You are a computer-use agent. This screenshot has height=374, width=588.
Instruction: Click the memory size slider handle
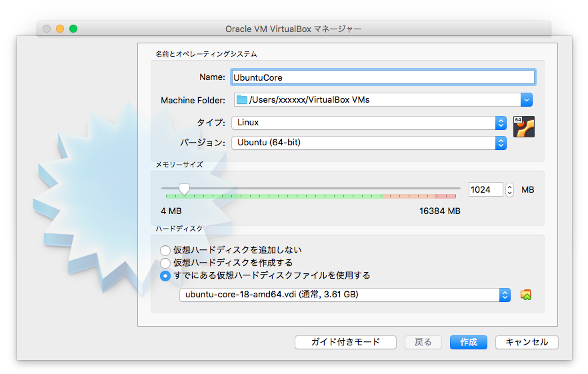[184, 189]
